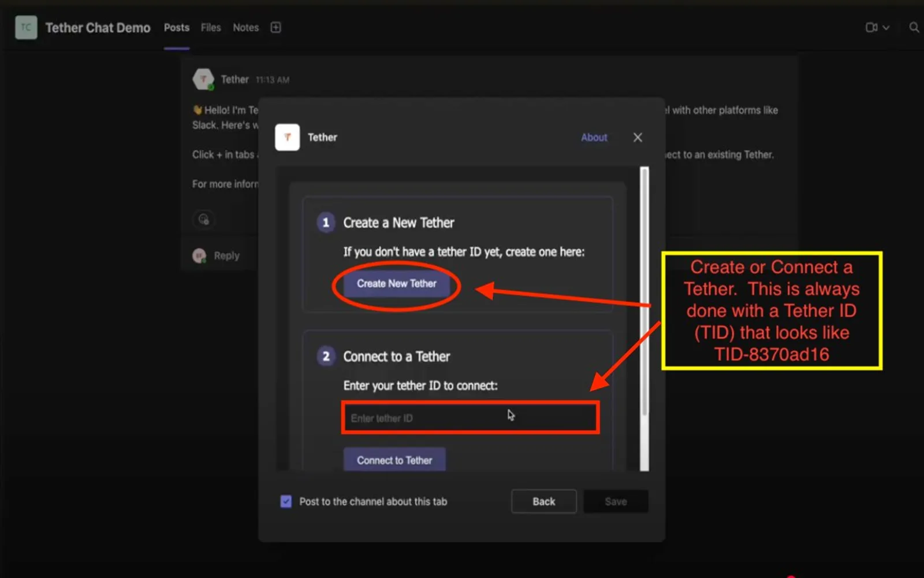Switch to the Notes tab
Viewport: 924px width, 578px height.
[x=245, y=28]
